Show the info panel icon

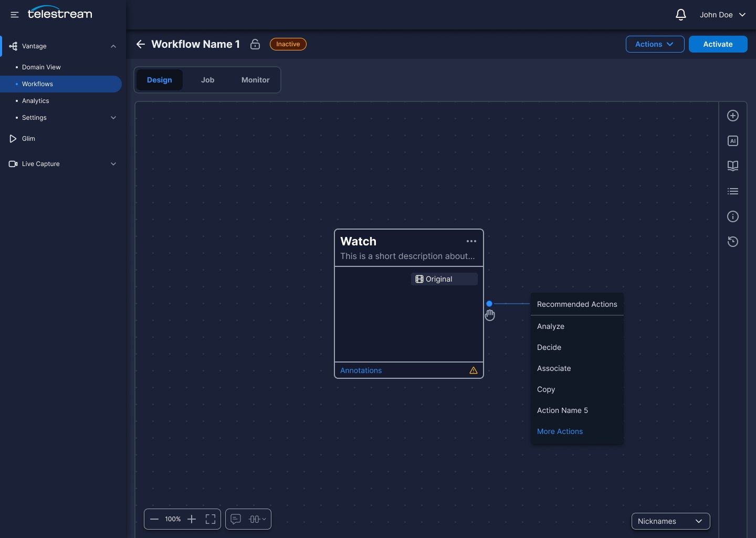[x=733, y=216]
